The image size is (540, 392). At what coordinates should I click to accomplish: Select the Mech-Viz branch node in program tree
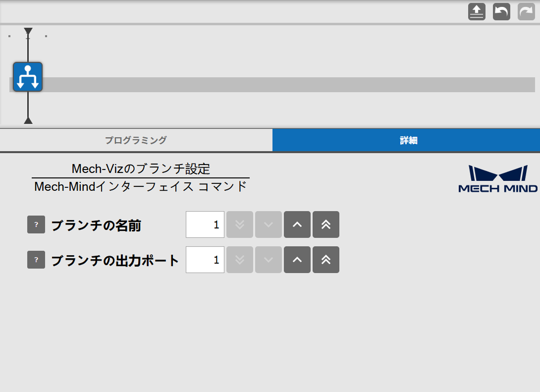[28, 77]
